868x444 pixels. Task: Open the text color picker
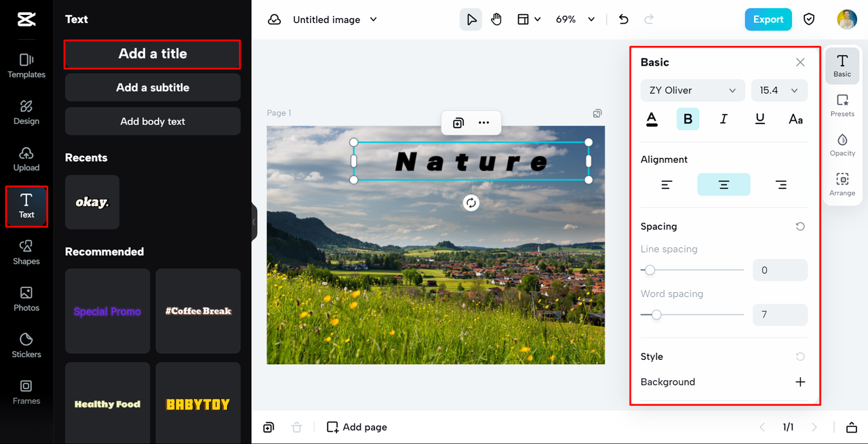(x=652, y=119)
